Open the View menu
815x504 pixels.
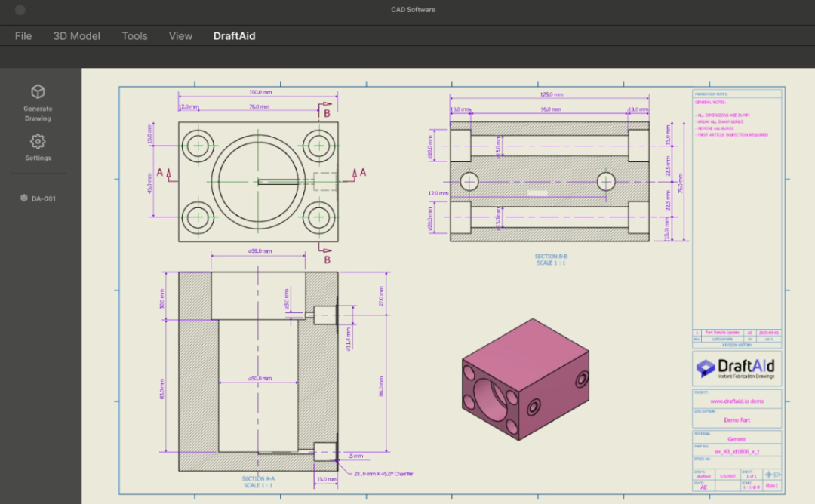pos(180,36)
